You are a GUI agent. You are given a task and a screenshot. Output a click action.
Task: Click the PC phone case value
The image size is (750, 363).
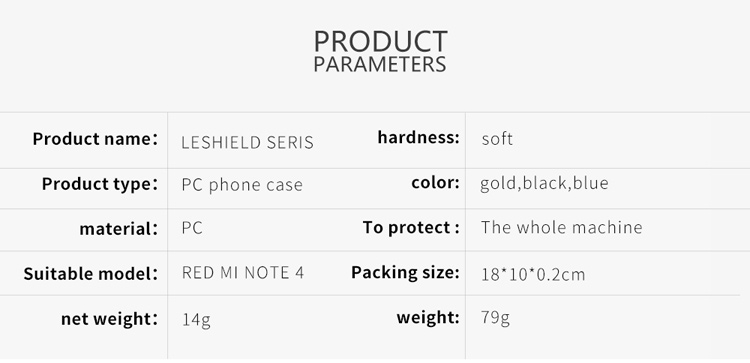[x=242, y=185]
